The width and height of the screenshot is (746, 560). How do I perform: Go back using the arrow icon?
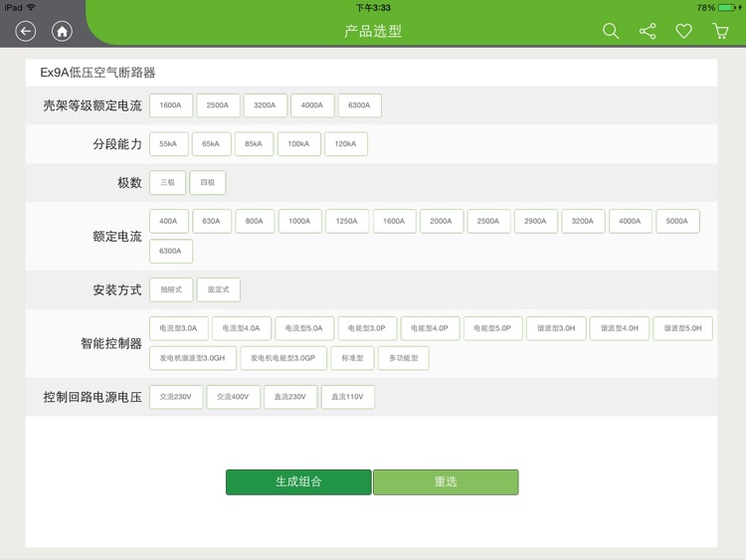coord(25,32)
